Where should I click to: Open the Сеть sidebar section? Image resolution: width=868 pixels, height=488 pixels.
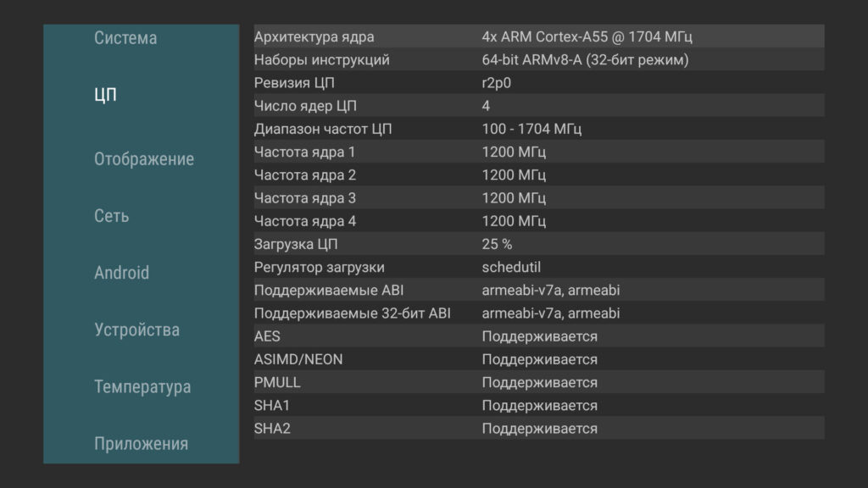[112, 216]
